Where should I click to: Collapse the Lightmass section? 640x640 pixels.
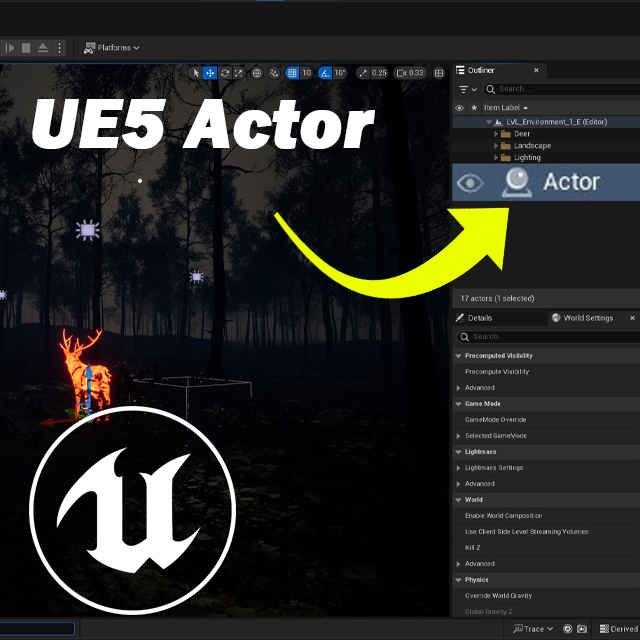tap(458, 452)
